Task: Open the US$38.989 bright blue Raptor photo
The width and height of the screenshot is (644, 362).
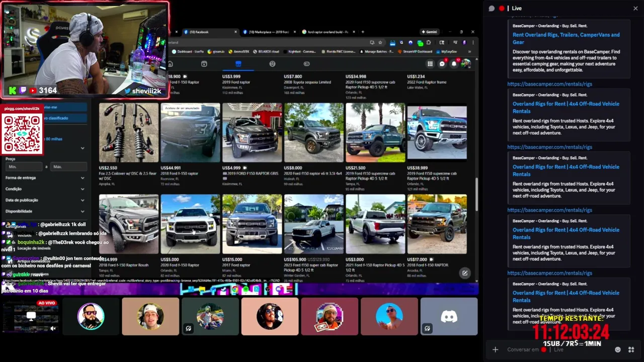Action: pyautogui.click(x=437, y=133)
